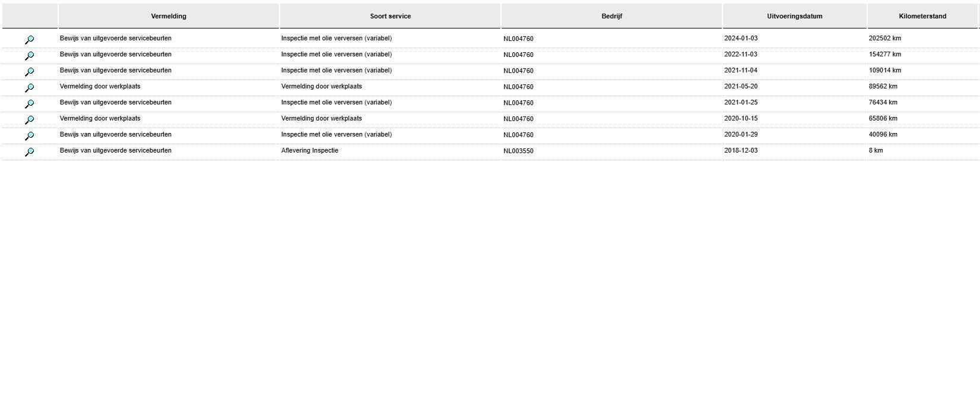Screen dimensions: 980x393
Task: Open magnifier for the 2020-10-15 workshop report
Action: [29, 120]
